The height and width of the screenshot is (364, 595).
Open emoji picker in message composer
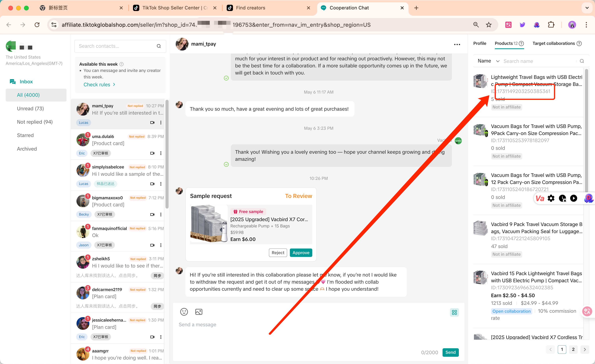184,312
